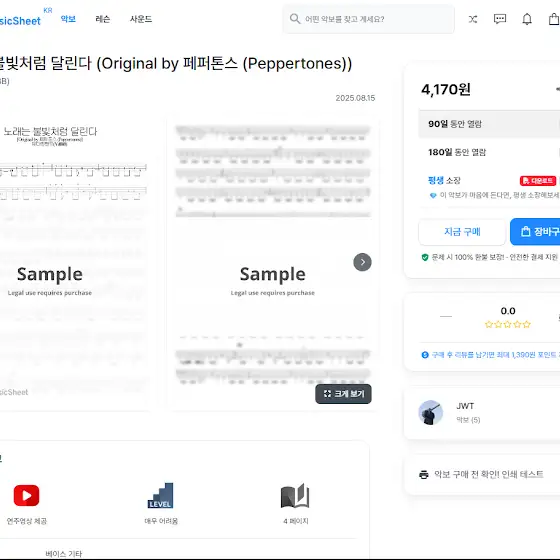Screen dimensions: 560x560
Task: Click the LEVEL difficulty icon
Action: tap(160, 495)
